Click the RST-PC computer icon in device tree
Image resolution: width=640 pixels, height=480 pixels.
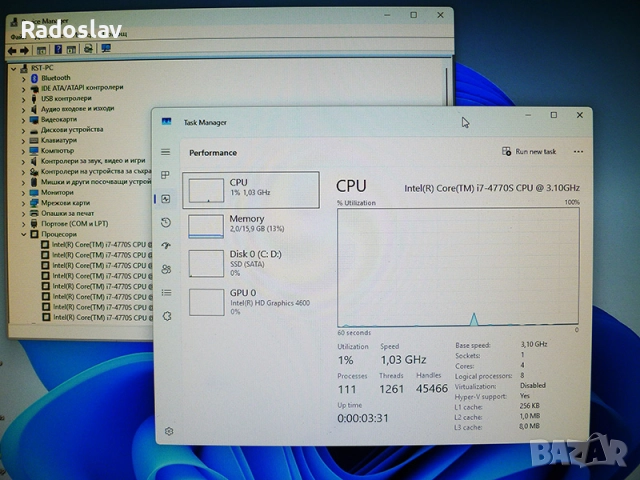pyautogui.click(x=24, y=68)
